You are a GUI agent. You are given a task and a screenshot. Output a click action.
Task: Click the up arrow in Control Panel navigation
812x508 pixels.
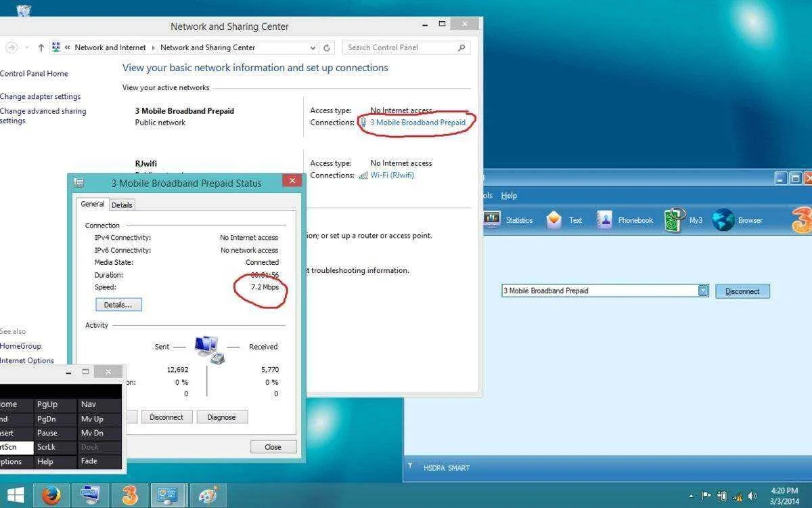(41, 47)
